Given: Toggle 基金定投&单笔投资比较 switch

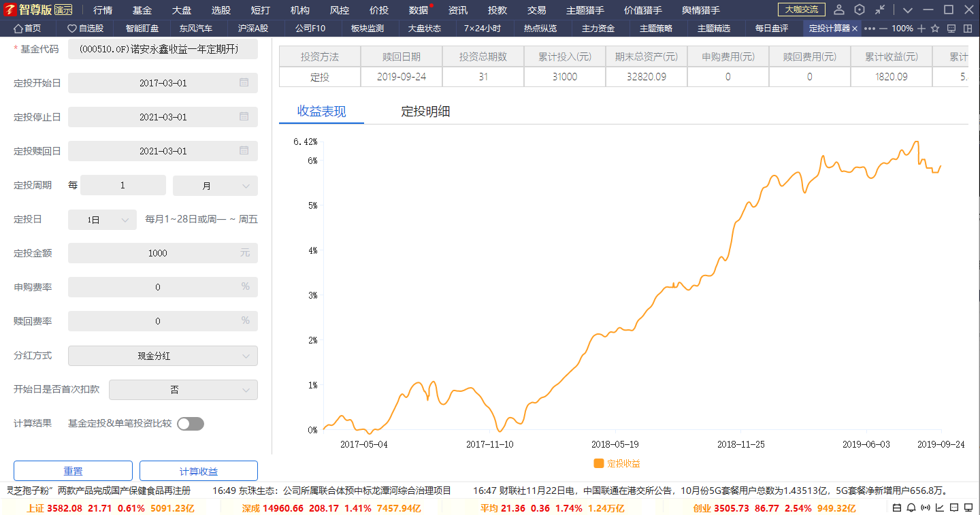Looking at the screenshot, I should [191, 424].
